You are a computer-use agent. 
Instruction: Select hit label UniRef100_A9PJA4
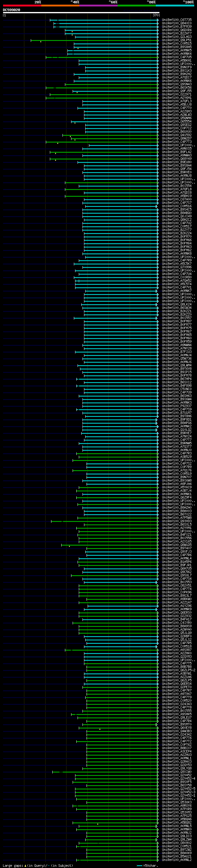pos(176,484)
